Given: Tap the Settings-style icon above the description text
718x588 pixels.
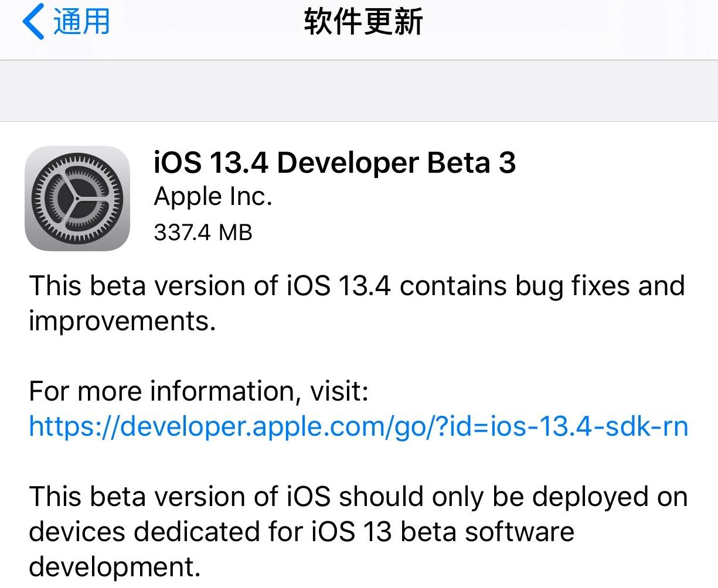Looking at the screenshot, I should click(77, 199).
